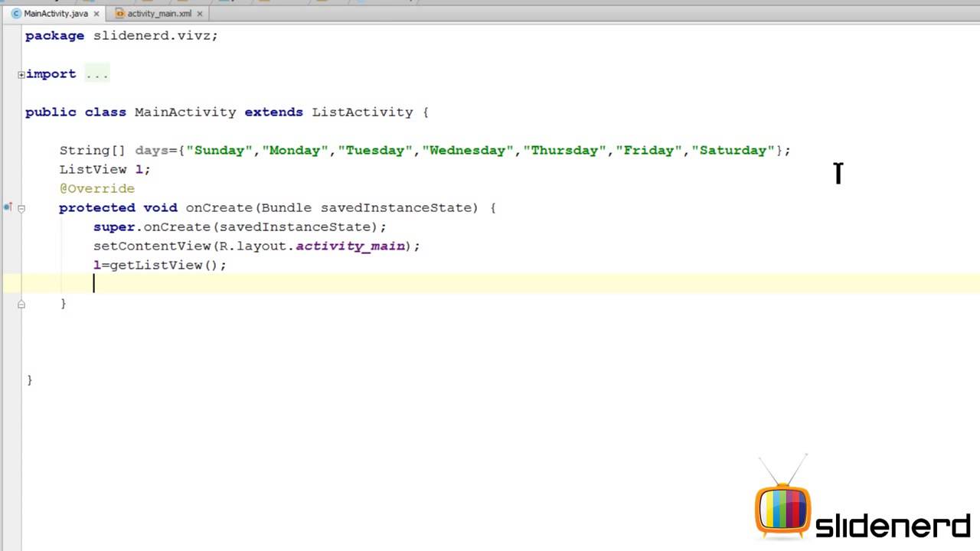980x551 pixels.
Task: Click the "super" keyword
Action: 114,227
